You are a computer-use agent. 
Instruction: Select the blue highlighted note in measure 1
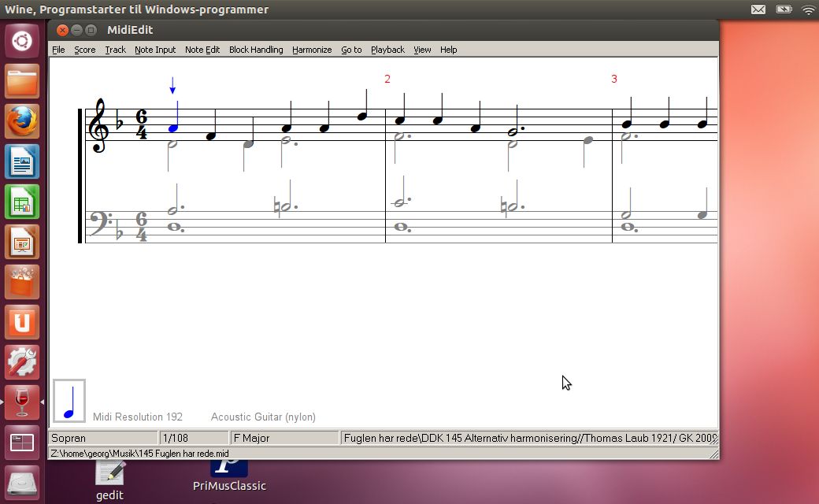173,128
